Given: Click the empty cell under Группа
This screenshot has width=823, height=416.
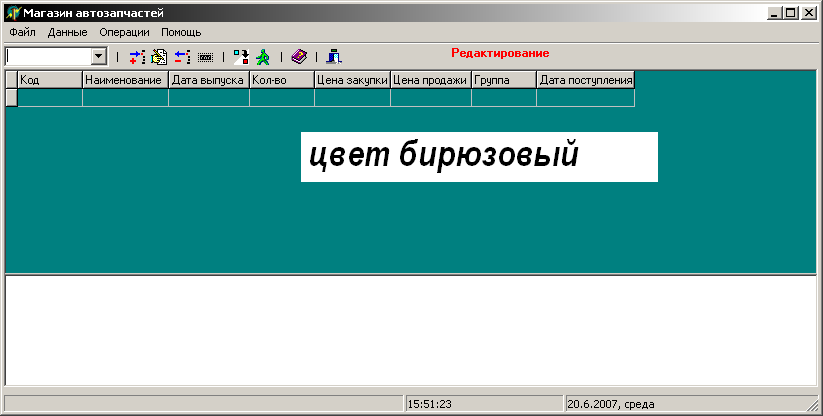Looking at the screenshot, I should coord(504,98).
